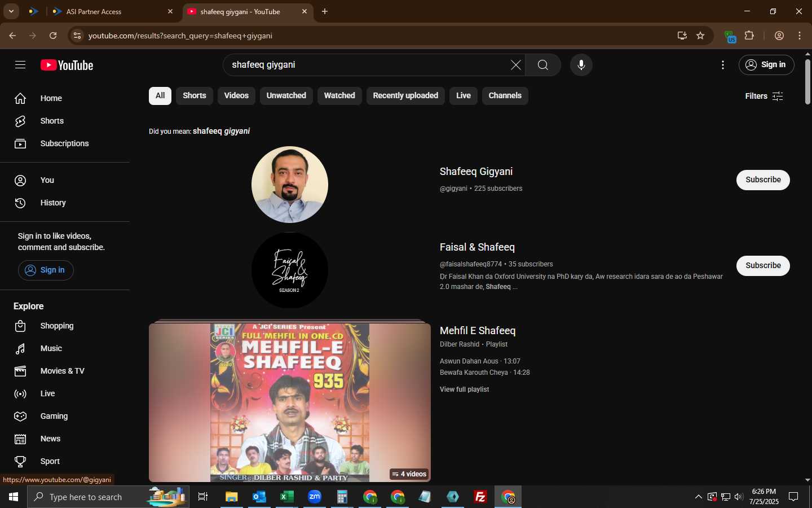
Task: Select the All filter chip
Action: [x=160, y=96]
